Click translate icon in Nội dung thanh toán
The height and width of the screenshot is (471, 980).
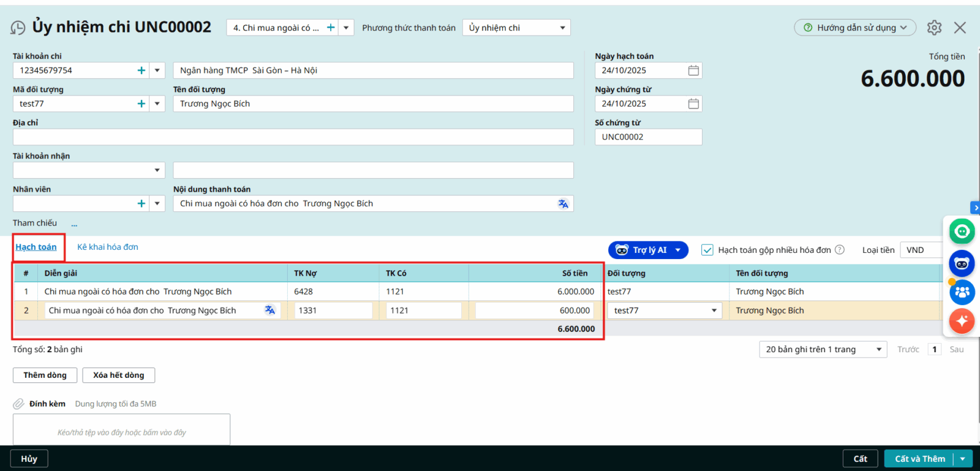coord(563,204)
